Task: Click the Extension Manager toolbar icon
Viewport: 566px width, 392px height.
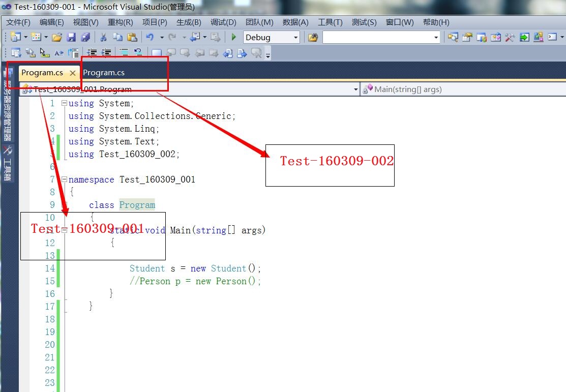Action: click(538, 37)
